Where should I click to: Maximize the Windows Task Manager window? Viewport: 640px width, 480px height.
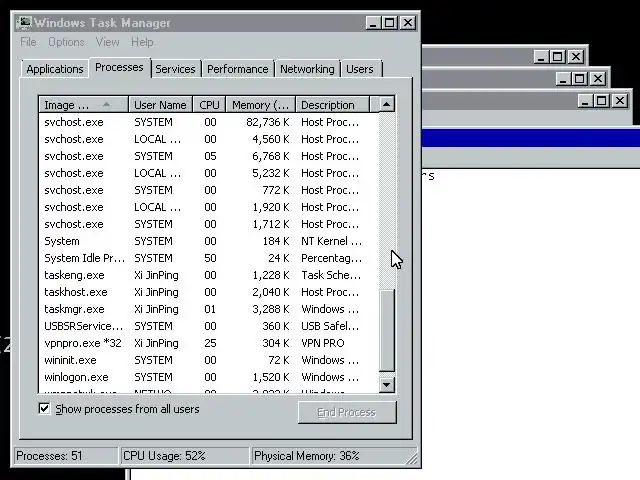[390, 22]
